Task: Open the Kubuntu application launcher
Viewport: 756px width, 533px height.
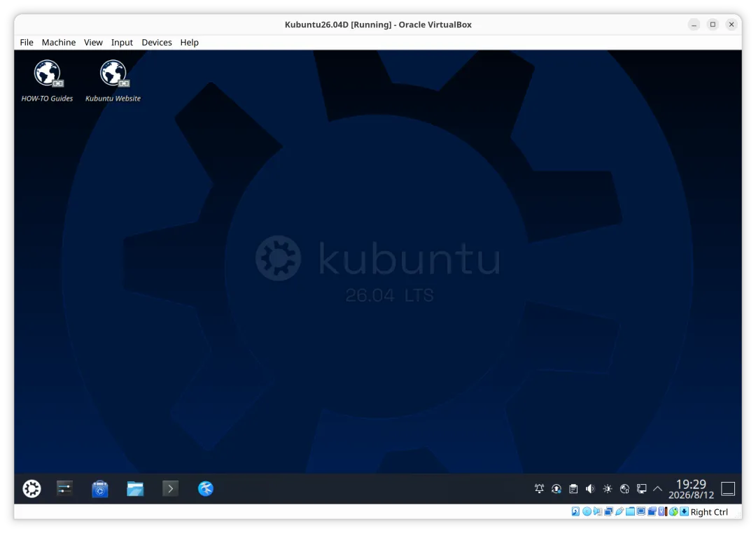Action: click(31, 489)
